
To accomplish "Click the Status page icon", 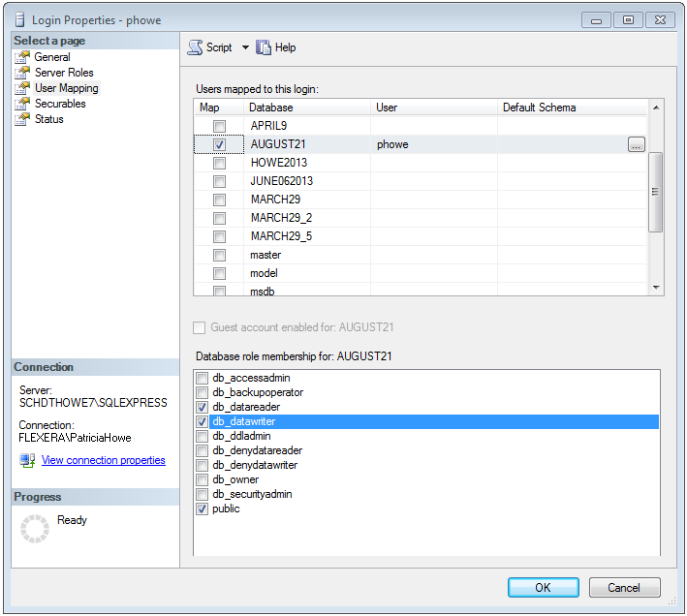I will coord(22,119).
